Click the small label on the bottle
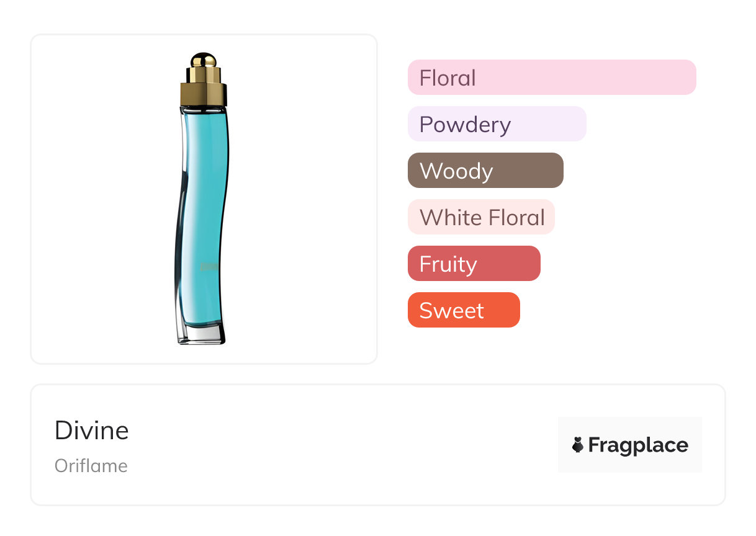The height and width of the screenshot is (536, 756). coord(207,266)
